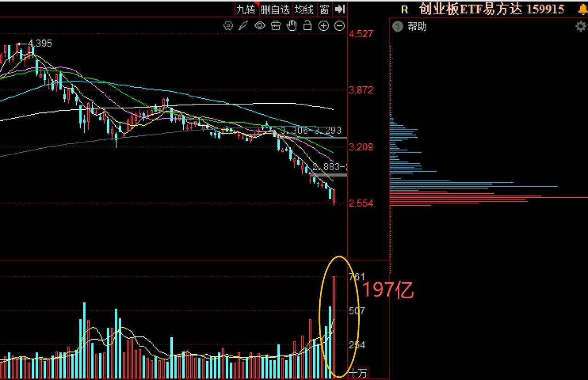
Task: Click 删自选 to remove from watchlist
Action: tap(275, 9)
